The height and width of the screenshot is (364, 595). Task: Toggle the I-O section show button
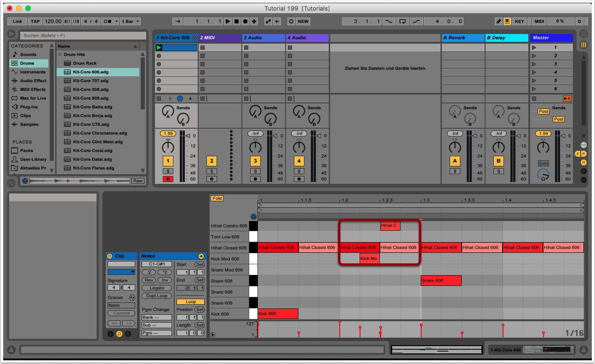584,145
